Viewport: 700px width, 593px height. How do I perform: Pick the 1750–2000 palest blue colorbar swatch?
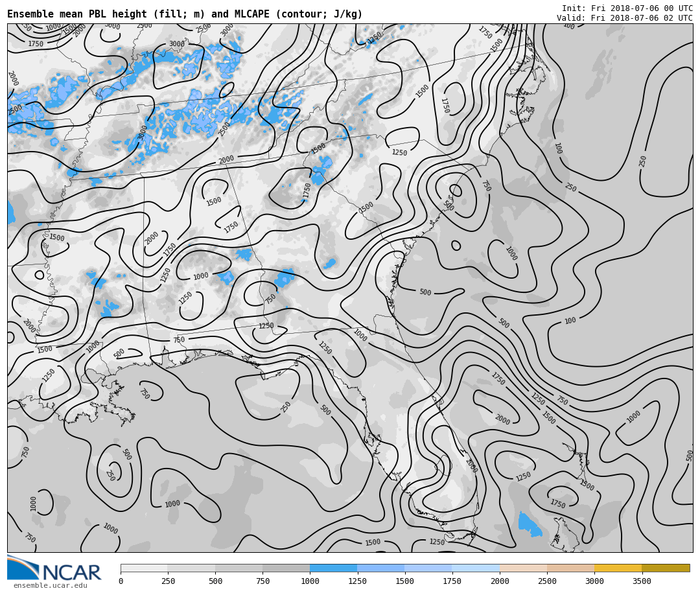pos(476,568)
